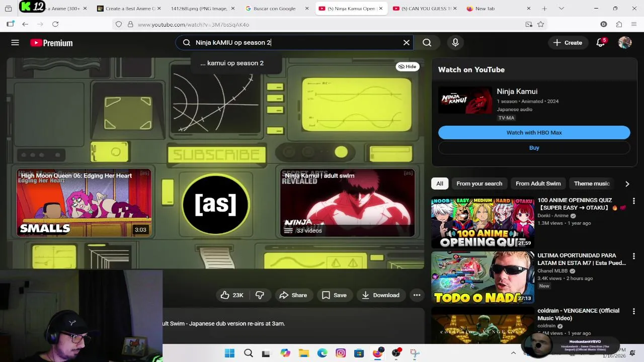
Task: Select the From your search chip
Action: 479,184
